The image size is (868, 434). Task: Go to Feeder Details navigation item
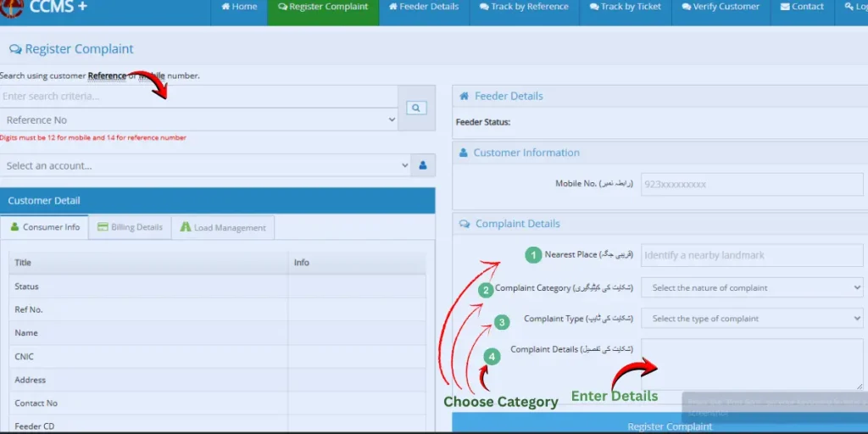click(424, 7)
